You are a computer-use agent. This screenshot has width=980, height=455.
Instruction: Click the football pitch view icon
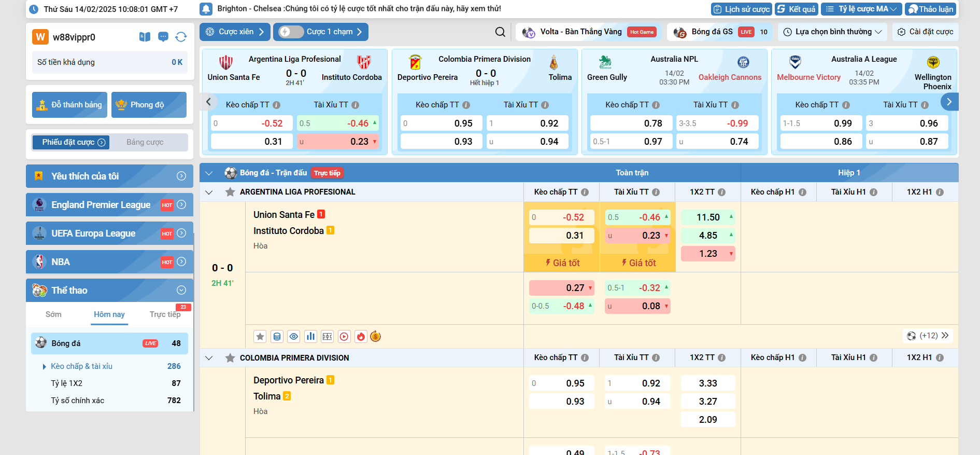328,337
